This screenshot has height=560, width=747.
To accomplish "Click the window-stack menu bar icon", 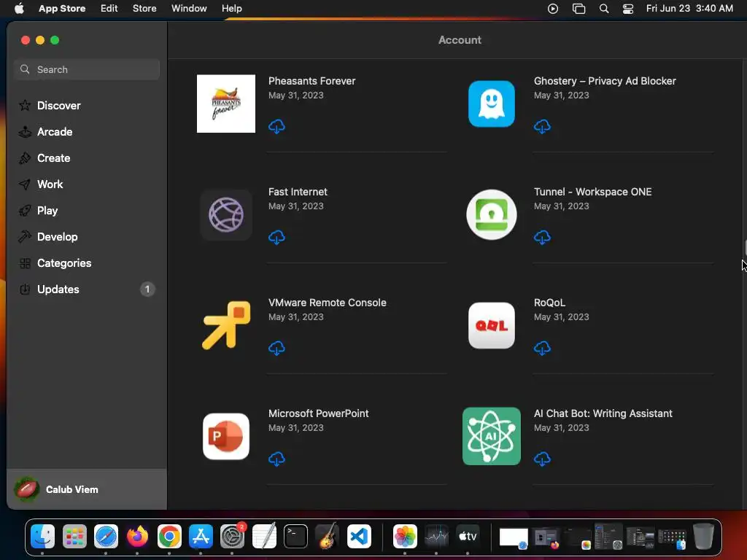I will coord(578,9).
